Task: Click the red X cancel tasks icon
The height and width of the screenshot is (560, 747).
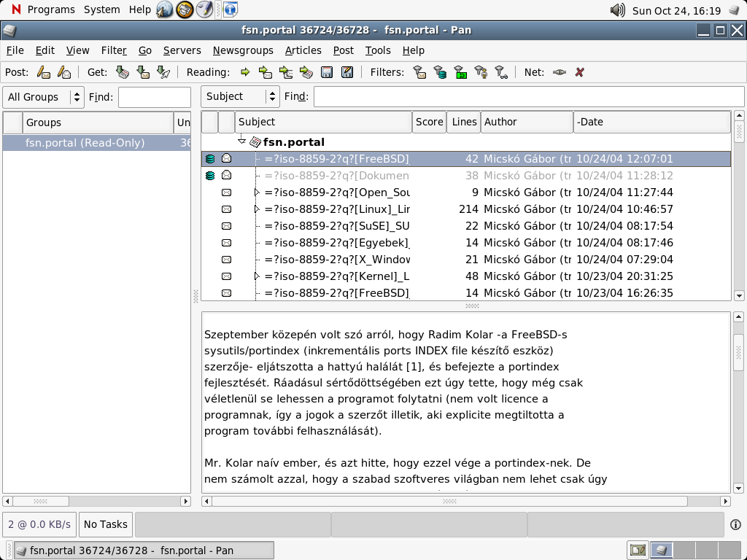Action: (580, 72)
